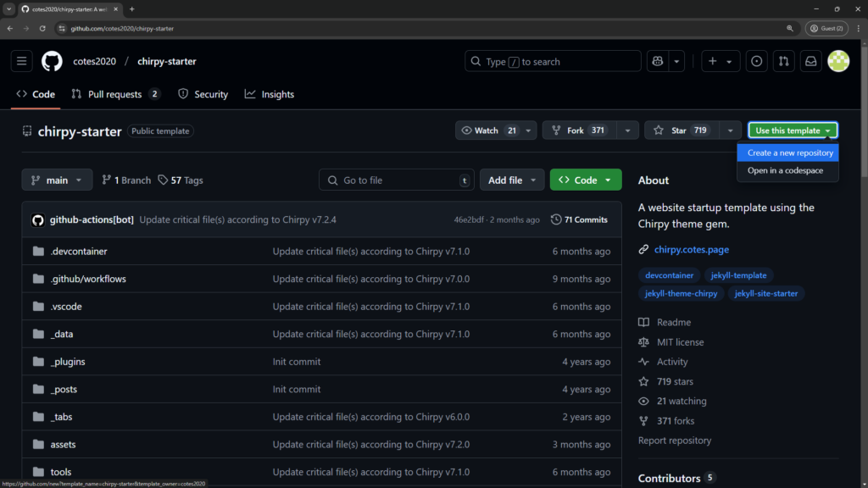Open user profile avatar menu
This screenshot has width=868, height=488.
[838, 61]
